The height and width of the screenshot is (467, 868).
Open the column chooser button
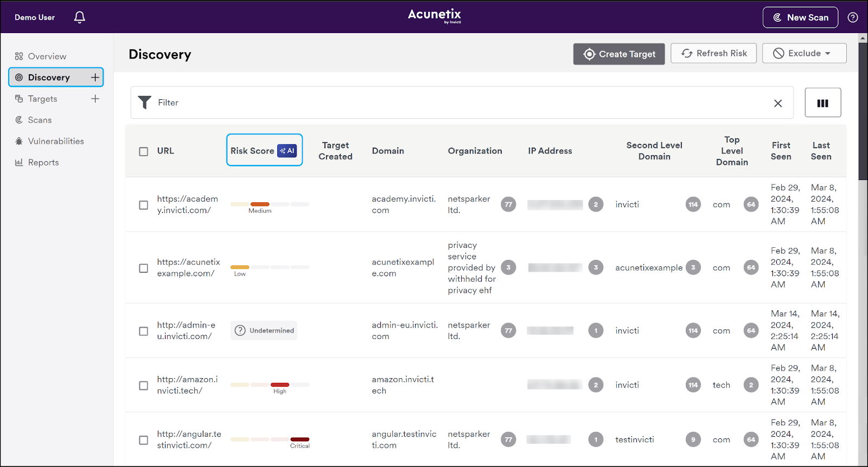coord(823,103)
